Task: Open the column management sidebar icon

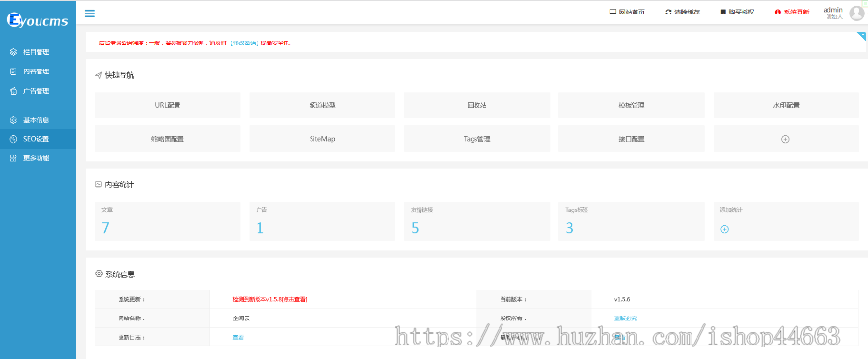Action: click(14, 52)
